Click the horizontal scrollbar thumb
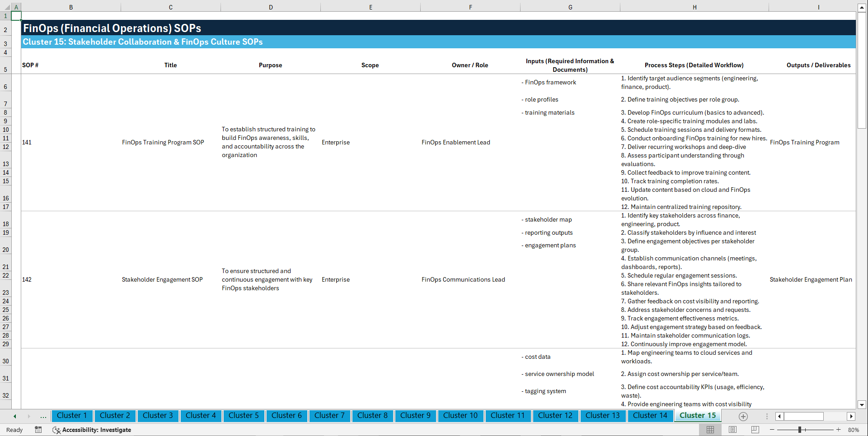Image resolution: width=868 pixels, height=436 pixels. [x=804, y=416]
